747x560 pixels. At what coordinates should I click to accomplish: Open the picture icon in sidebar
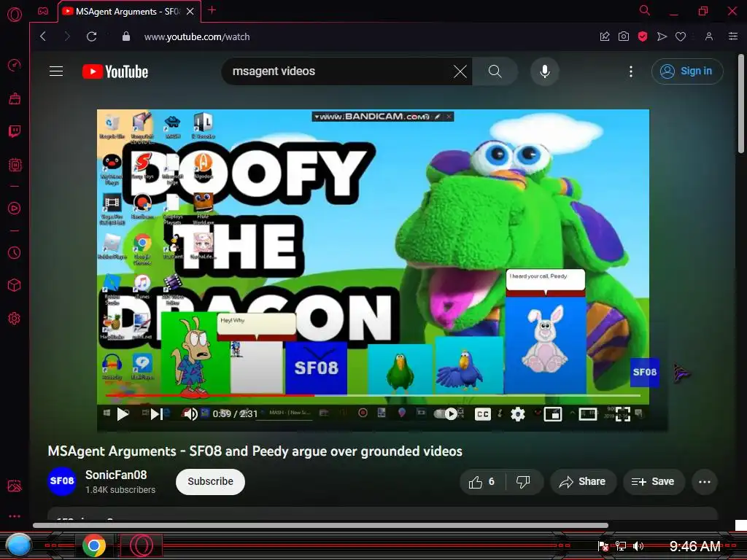[15, 486]
